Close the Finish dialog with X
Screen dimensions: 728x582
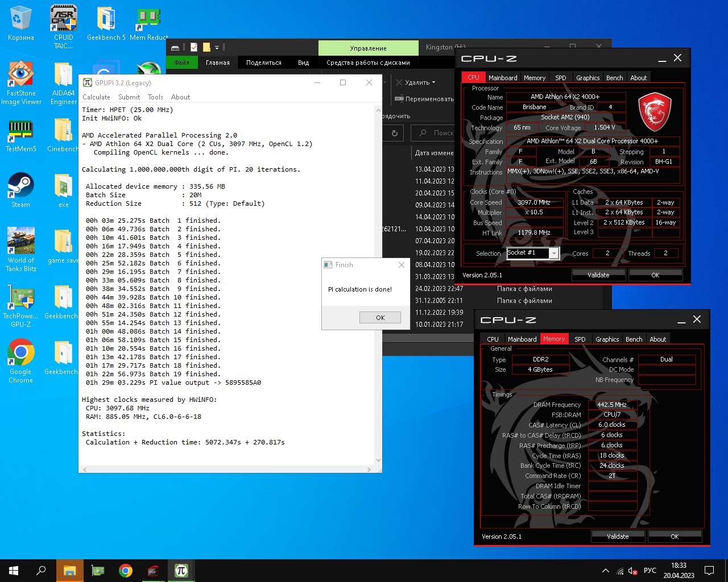pos(402,265)
